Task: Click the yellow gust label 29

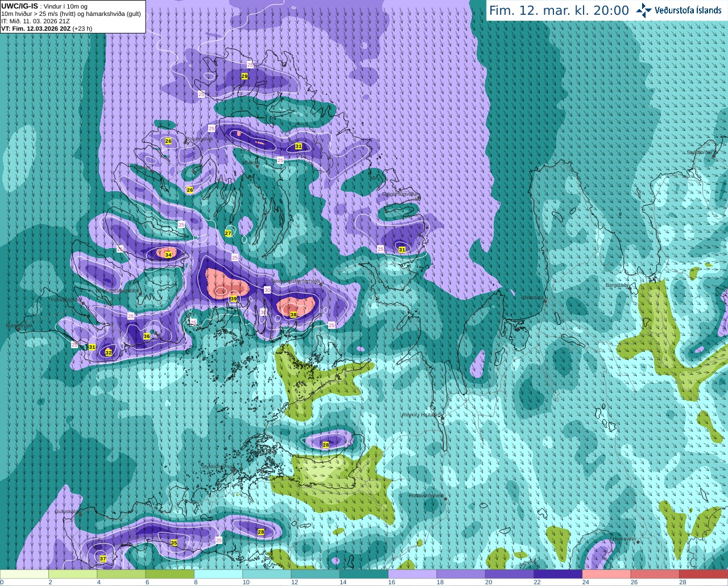Action: (x=245, y=76)
